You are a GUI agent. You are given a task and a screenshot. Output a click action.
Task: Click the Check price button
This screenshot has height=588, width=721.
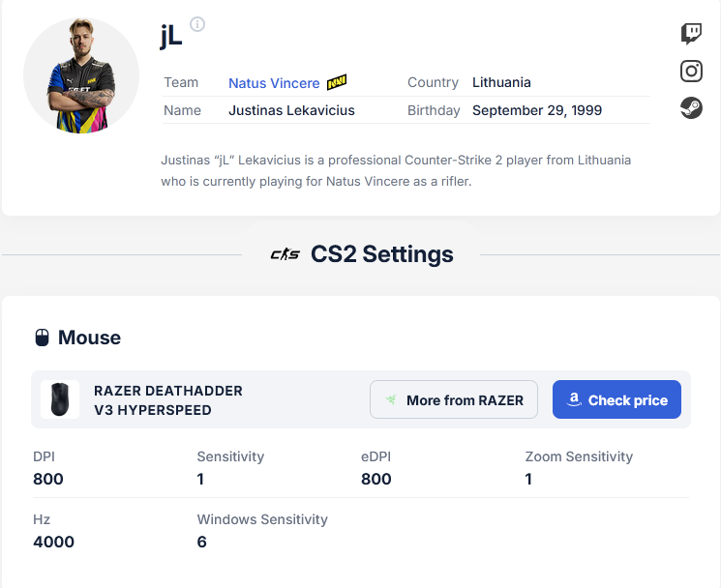click(616, 399)
